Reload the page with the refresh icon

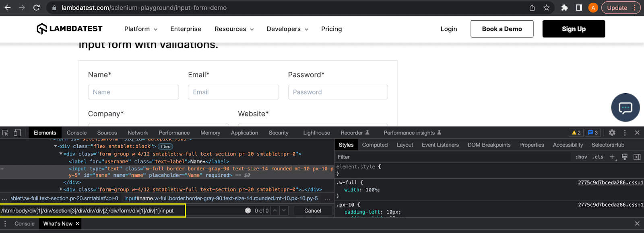(x=36, y=8)
